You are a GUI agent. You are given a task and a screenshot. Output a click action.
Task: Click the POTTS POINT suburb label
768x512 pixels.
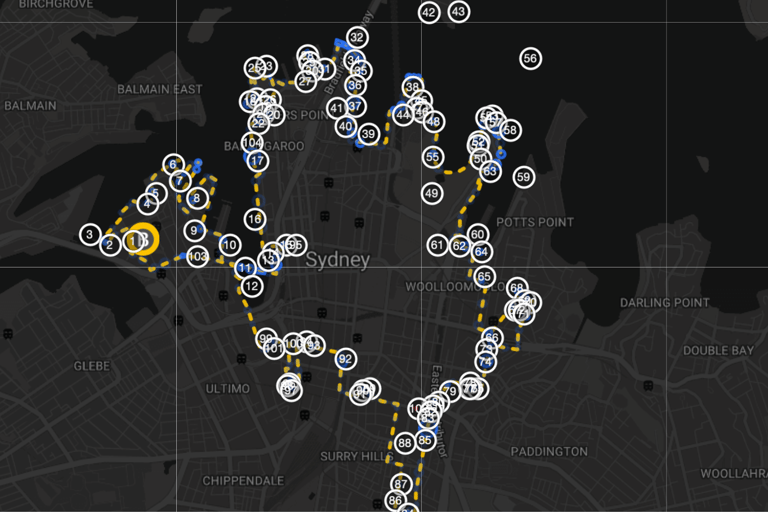pyautogui.click(x=535, y=222)
